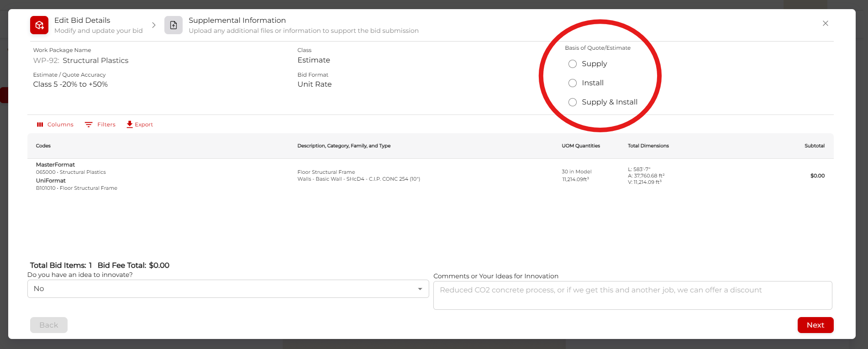The height and width of the screenshot is (349, 868).
Task: Click the chevron arrow between wizard steps
Action: click(154, 25)
